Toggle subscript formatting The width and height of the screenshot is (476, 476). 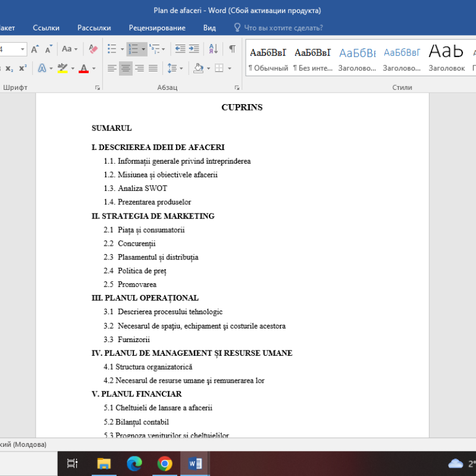pos(10,68)
